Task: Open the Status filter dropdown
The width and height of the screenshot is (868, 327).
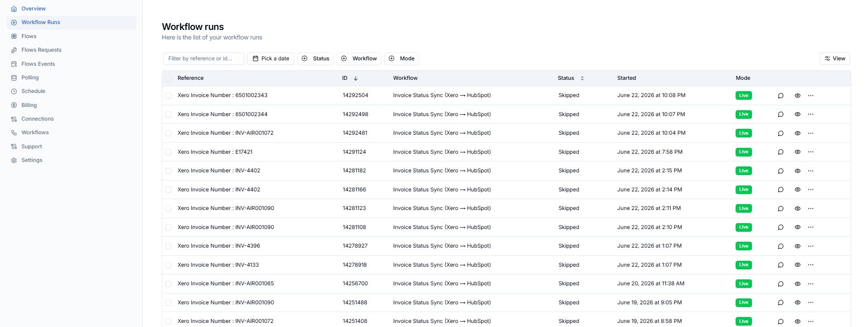Action: [x=315, y=59]
